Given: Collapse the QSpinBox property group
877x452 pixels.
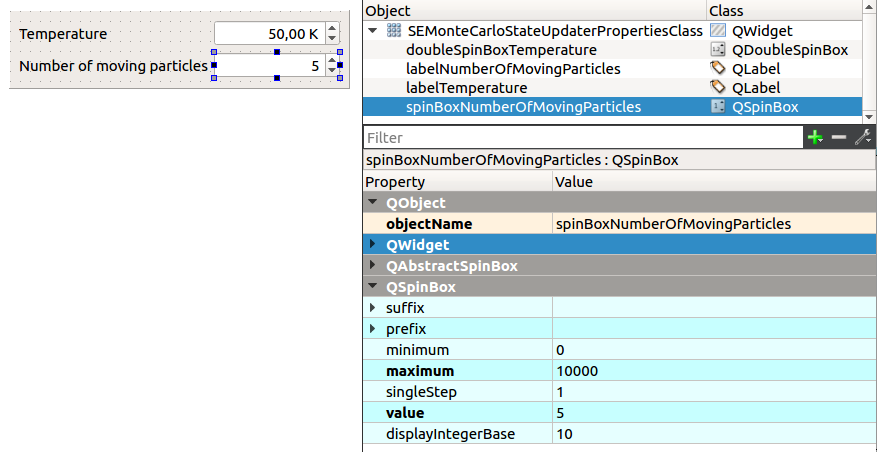Looking at the screenshot, I should [x=373, y=287].
